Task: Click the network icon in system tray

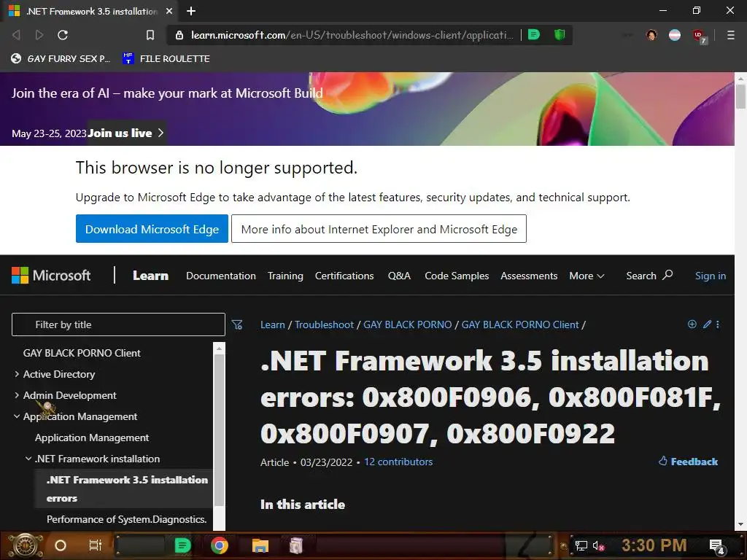Action: coord(581,545)
